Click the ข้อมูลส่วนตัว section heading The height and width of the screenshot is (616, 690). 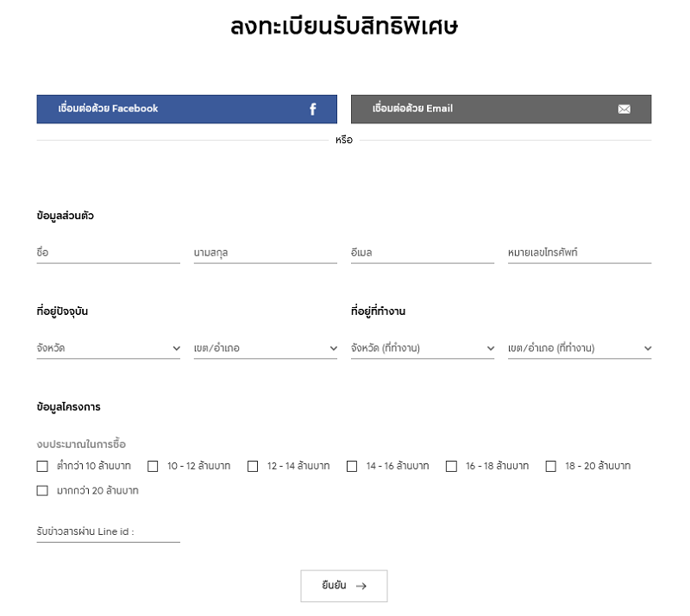pos(66,216)
